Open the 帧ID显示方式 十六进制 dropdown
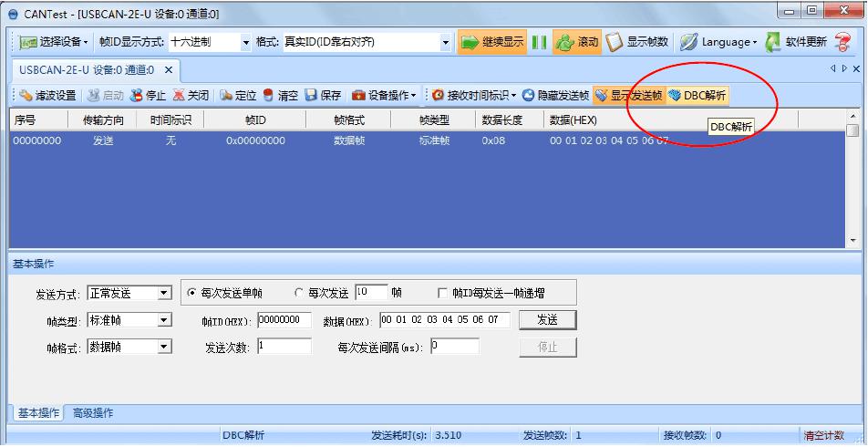 coord(246,42)
